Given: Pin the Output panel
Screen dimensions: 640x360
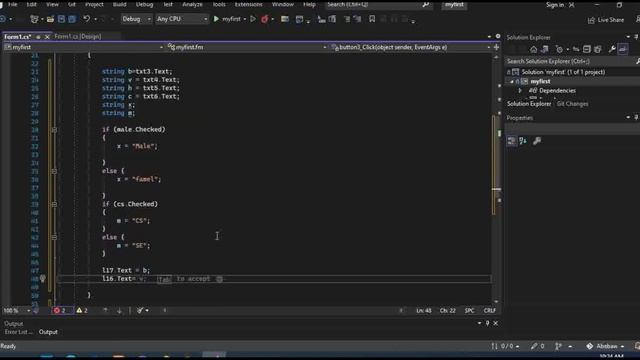Looking at the screenshot, I should tap(487, 323).
